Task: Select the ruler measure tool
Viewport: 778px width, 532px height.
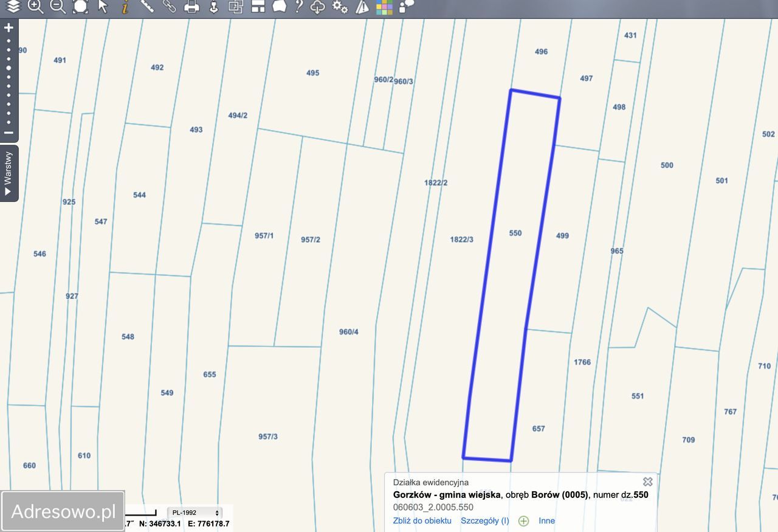Action: click(147, 7)
